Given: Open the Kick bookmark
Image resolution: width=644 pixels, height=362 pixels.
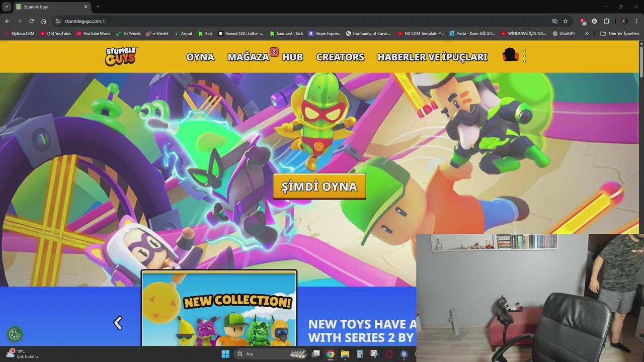Looking at the screenshot, I should click(205, 34).
